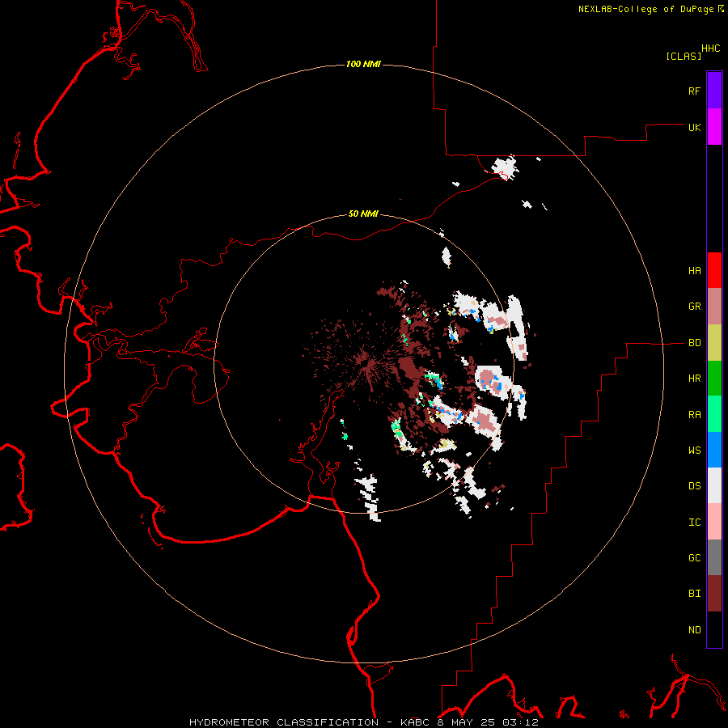Click the 100 NMI range ring label
Viewport: 728px width, 728px height.
click(x=363, y=64)
